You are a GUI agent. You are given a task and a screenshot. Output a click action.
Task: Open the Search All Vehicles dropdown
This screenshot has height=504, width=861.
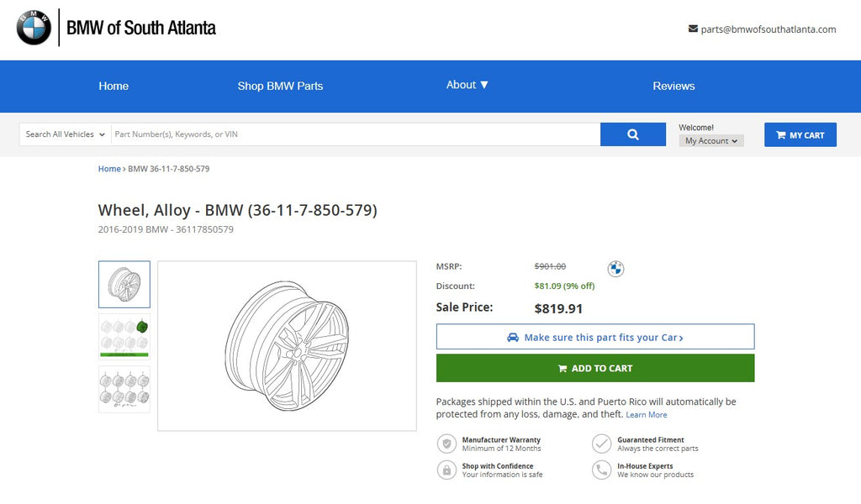click(65, 134)
